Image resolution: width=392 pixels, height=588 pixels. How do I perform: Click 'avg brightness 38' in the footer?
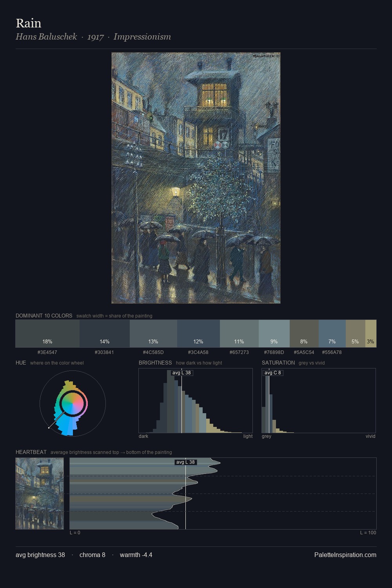tap(40, 555)
